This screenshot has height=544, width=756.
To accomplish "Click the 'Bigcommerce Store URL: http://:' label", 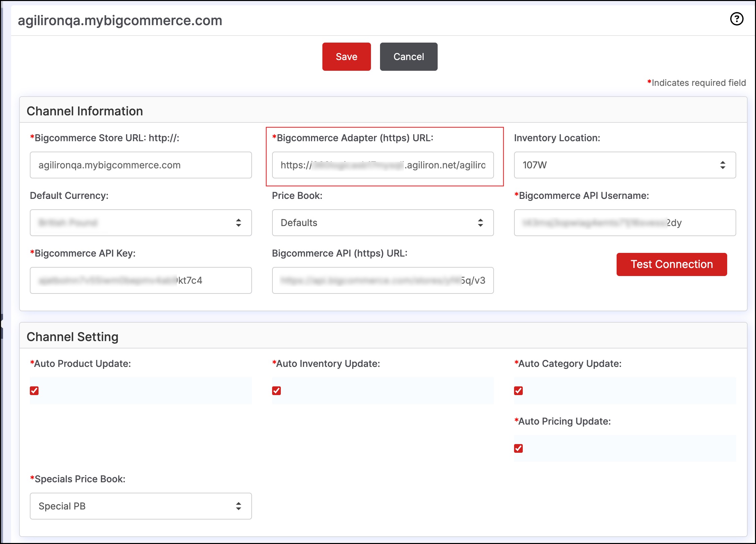I will coord(105,138).
